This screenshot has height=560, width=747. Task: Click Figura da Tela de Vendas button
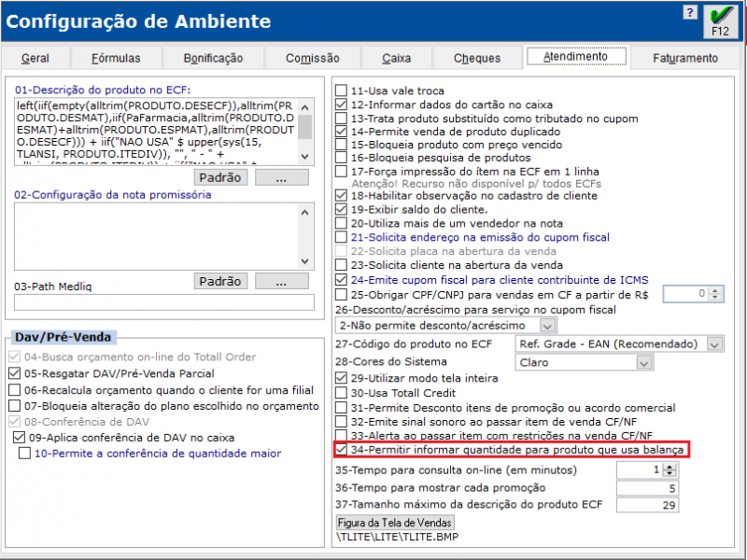point(395,522)
